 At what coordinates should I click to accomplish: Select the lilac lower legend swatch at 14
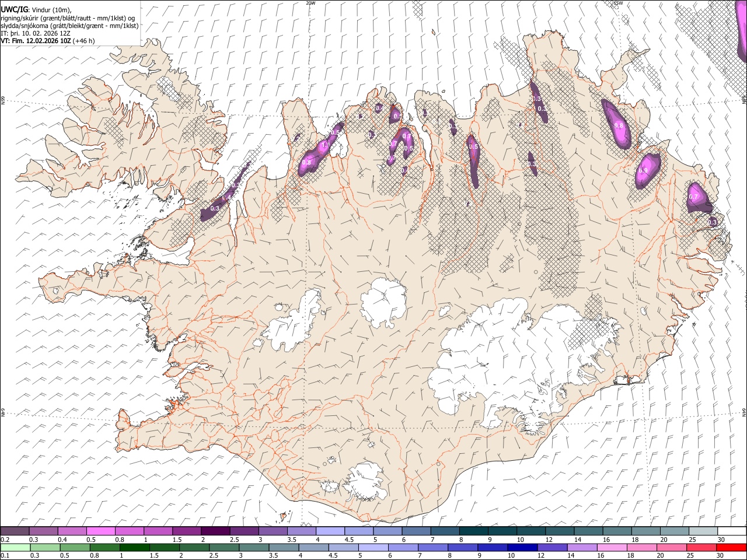(581, 548)
